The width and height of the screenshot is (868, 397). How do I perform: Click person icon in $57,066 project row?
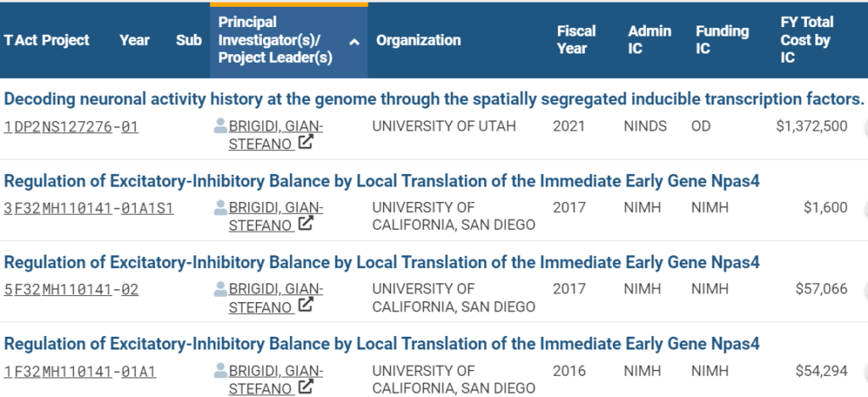pyautogui.click(x=220, y=289)
